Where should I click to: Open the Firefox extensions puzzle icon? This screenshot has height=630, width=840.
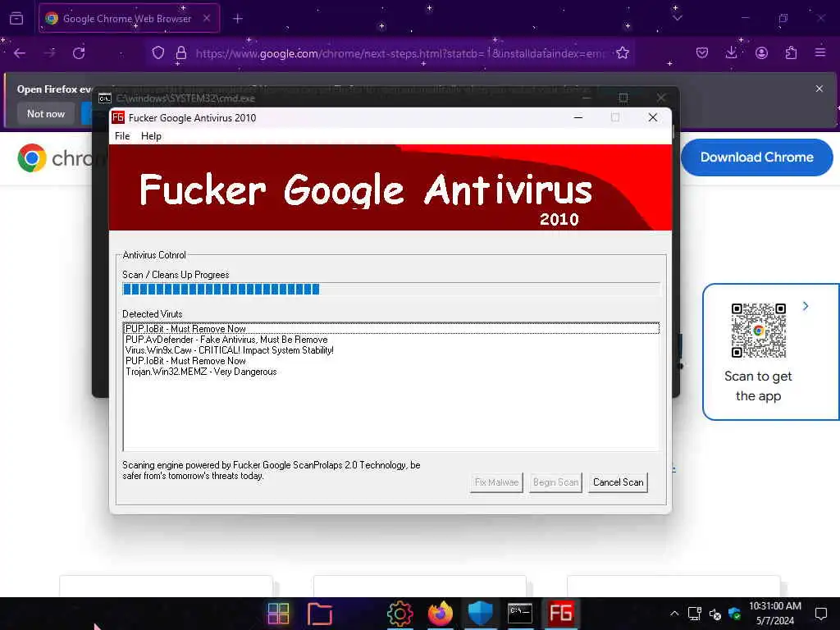pos(791,53)
